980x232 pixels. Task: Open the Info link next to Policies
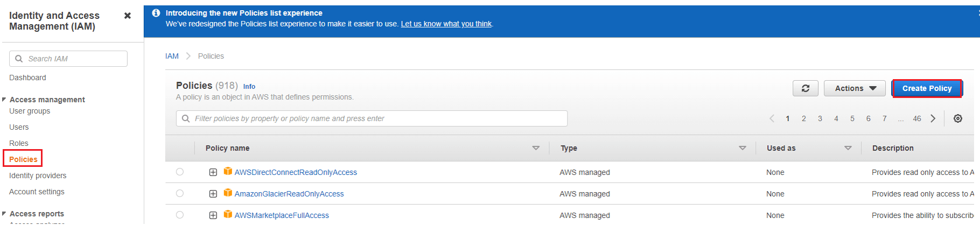(249, 86)
